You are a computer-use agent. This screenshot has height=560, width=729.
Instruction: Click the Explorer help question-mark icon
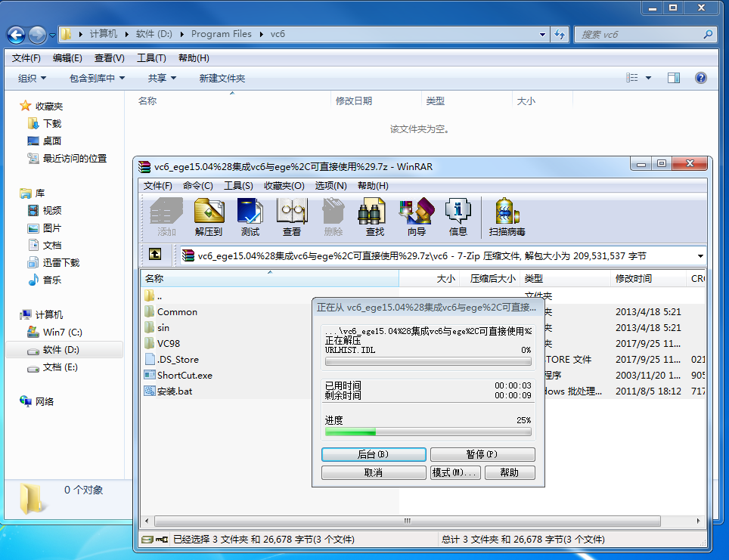700,78
